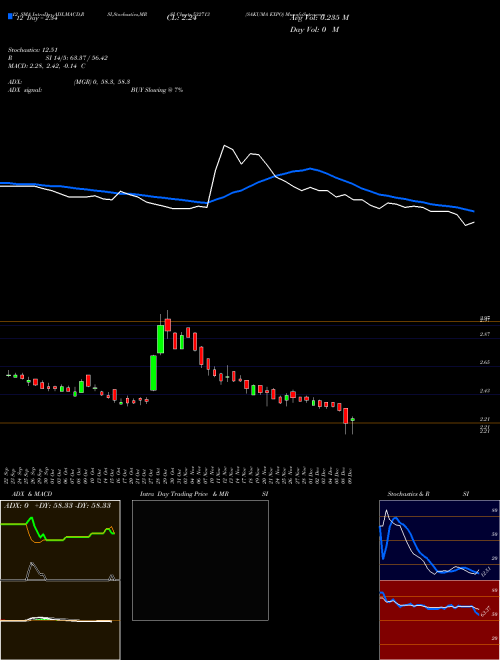Select the 'Avg Vol: 0.235 M' text
The width and height of the screenshot is (500, 660).
point(319,17)
